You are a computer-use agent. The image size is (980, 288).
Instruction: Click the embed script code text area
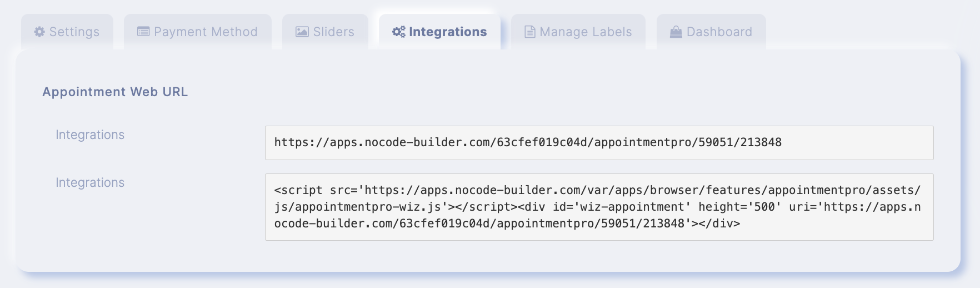pyautogui.click(x=599, y=207)
